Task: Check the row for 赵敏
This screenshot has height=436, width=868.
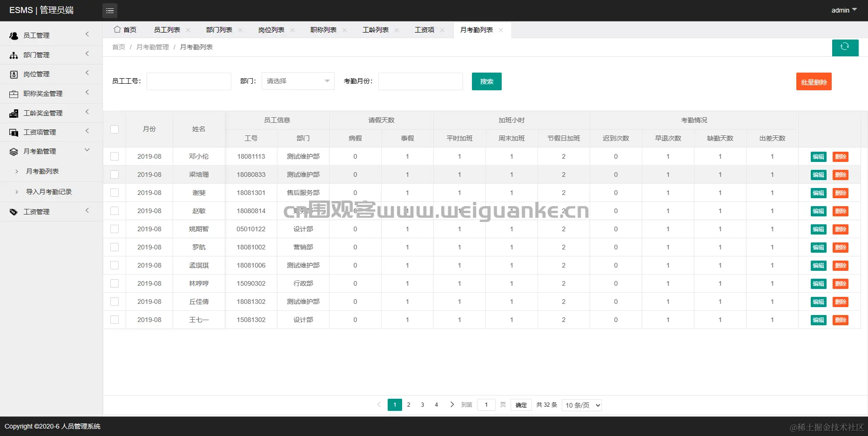Action: click(114, 211)
